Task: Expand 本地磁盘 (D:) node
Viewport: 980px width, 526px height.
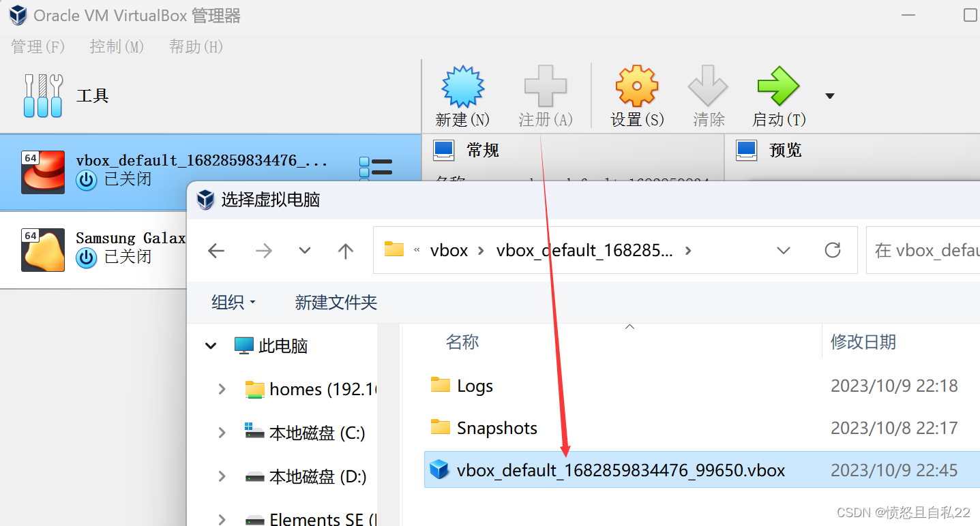Action: pos(222,477)
